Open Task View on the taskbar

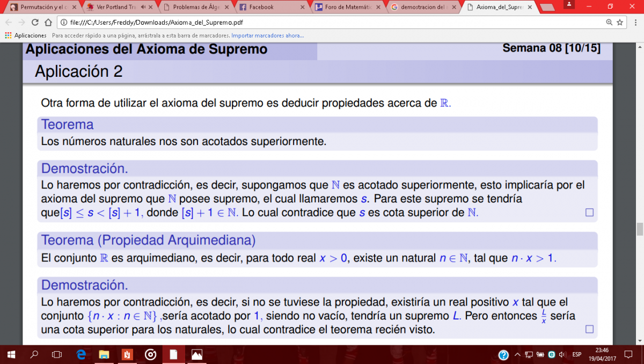pyautogui.click(x=57, y=354)
